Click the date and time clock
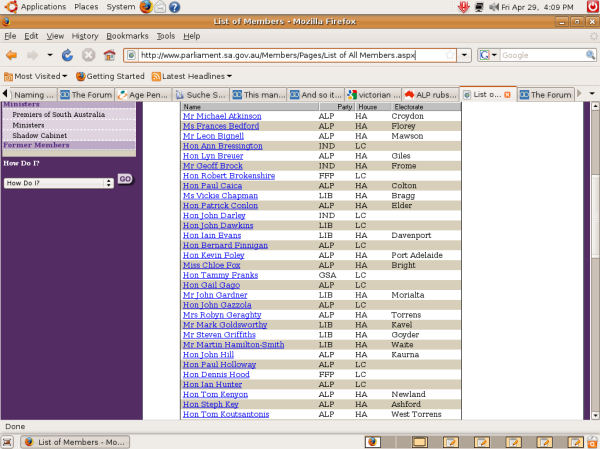 (x=537, y=7)
